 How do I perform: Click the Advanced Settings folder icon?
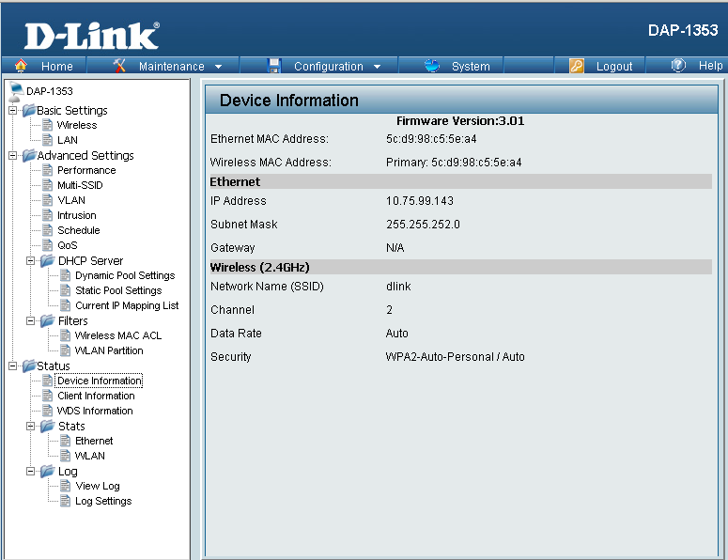coord(29,155)
